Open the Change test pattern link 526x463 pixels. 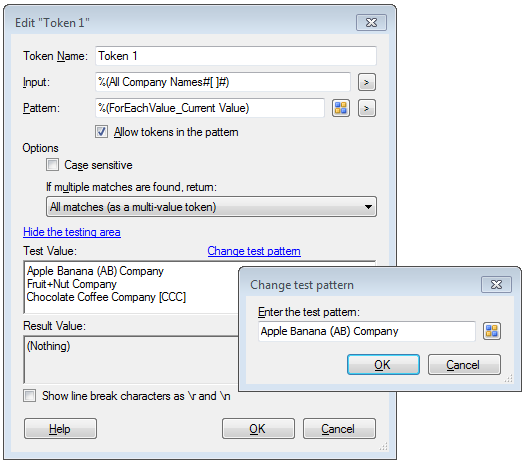click(x=254, y=251)
